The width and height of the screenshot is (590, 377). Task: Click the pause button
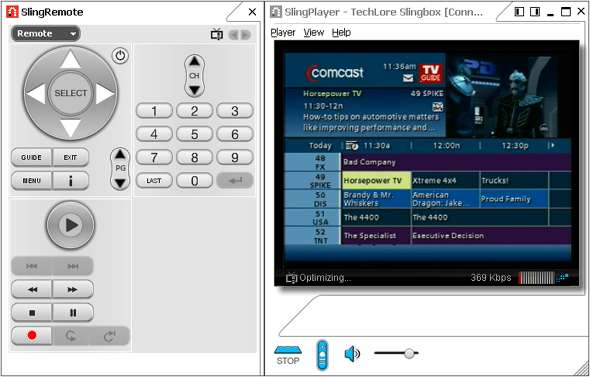(73, 312)
